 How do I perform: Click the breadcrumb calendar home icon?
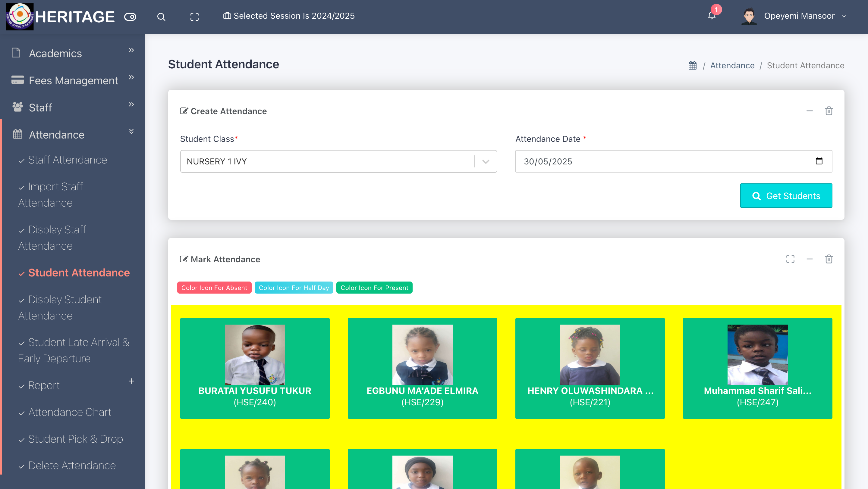click(x=692, y=65)
